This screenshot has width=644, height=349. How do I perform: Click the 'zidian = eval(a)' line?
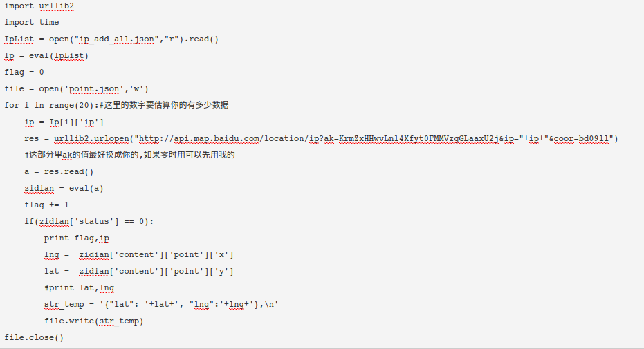click(x=64, y=189)
